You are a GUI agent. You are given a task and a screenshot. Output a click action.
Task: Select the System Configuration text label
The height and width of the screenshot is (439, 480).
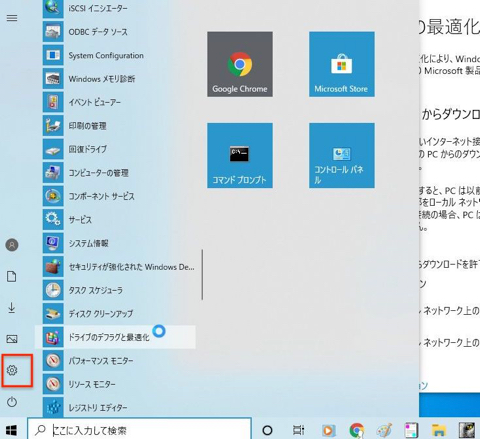click(106, 55)
